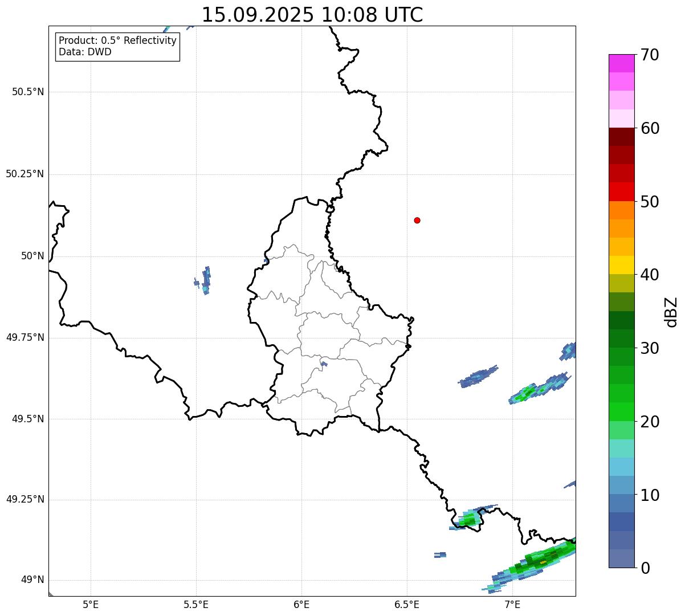
Task: Click the red station marker dot
Action: tap(417, 220)
